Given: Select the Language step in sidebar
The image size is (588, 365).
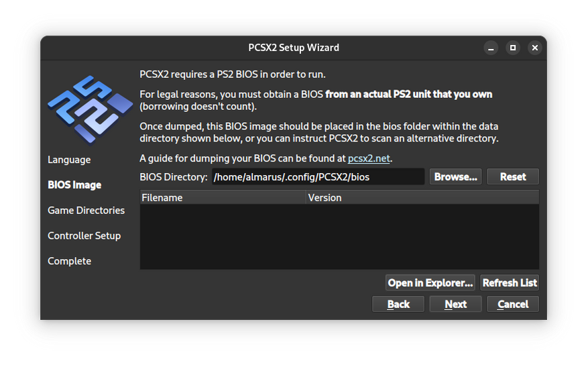Looking at the screenshot, I should tap(69, 160).
